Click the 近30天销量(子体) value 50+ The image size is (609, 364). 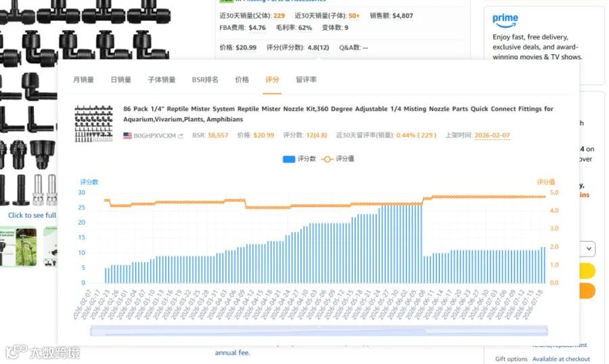tap(354, 16)
